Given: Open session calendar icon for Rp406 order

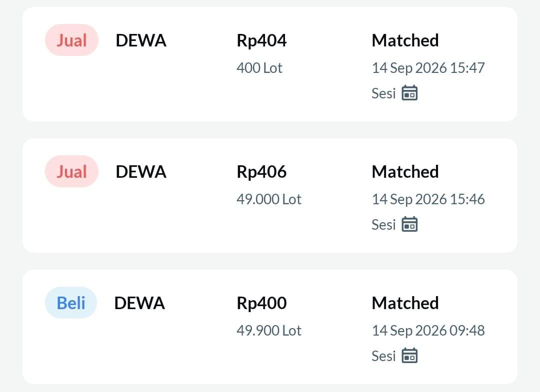Looking at the screenshot, I should [x=409, y=224].
